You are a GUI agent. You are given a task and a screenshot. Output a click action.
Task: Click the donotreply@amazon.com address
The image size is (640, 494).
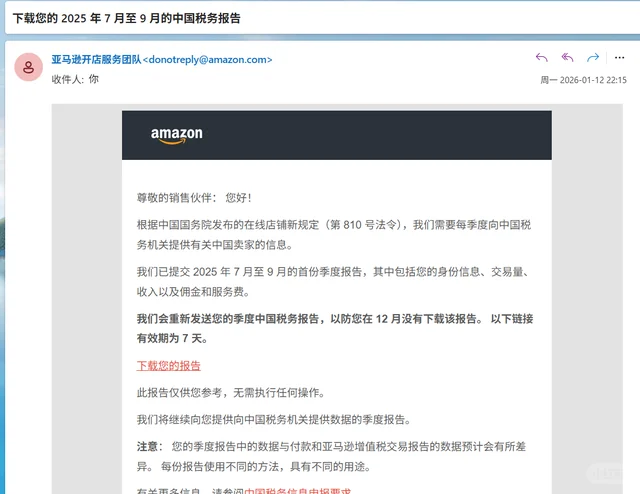[209, 59]
